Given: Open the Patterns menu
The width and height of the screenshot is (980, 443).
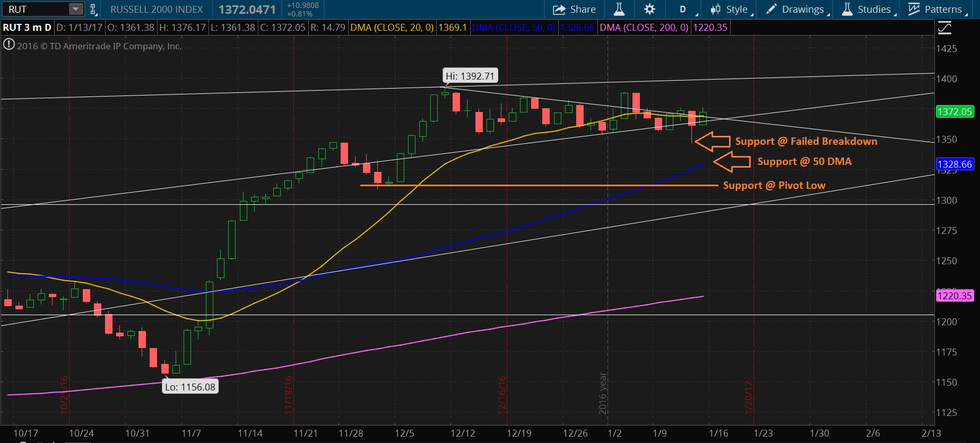Looking at the screenshot, I should point(936,10).
